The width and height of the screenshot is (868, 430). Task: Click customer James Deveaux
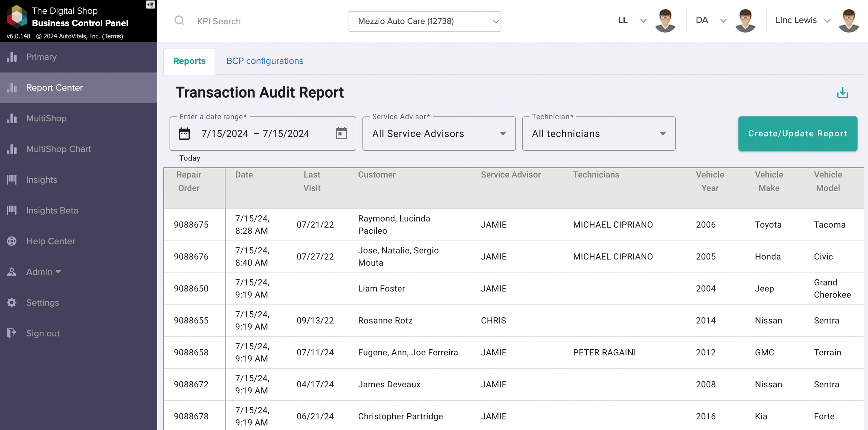(389, 384)
